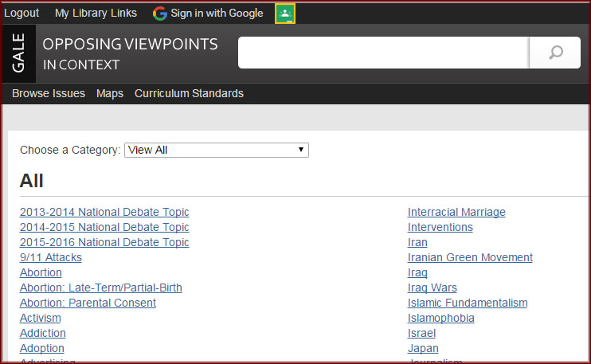Image resolution: width=591 pixels, height=364 pixels.
Task: Open the Addiction topic
Action: [43, 333]
